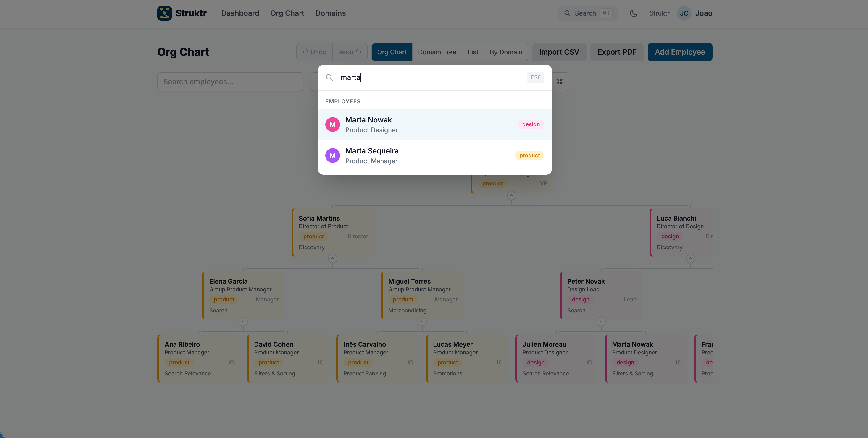Click the collapse-view icon beside the search field

coord(560,82)
